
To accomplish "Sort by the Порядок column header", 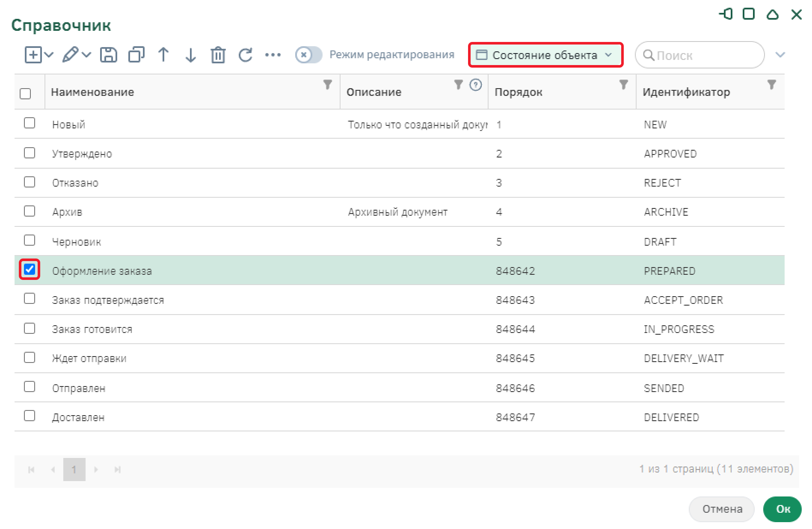I will (x=519, y=92).
